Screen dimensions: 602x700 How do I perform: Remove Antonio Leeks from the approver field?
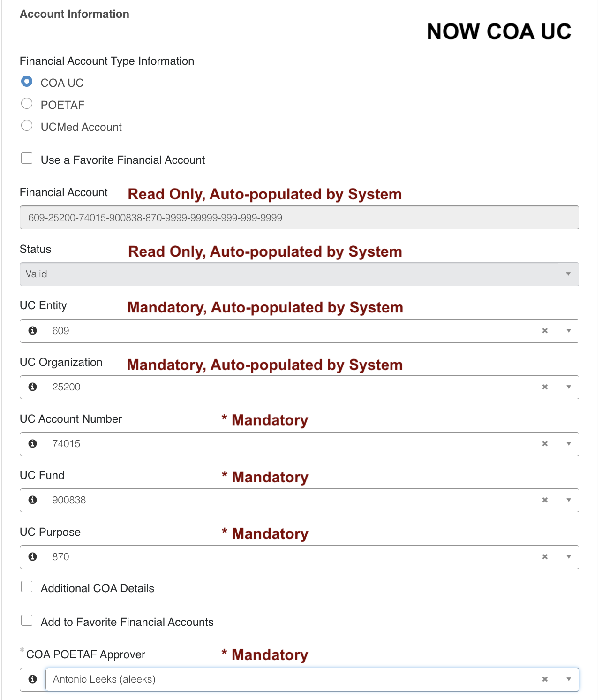click(545, 679)
